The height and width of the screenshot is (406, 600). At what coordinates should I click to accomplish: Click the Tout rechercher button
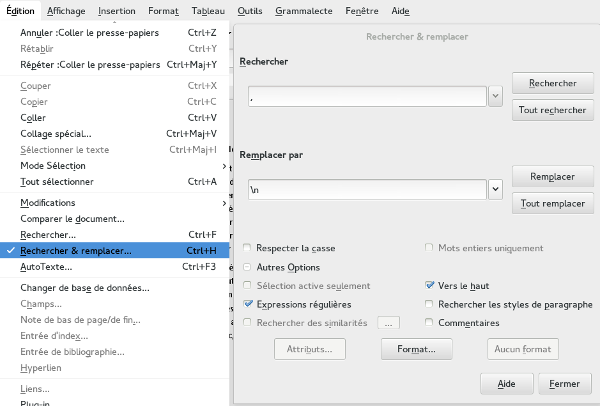coord(552,110)
